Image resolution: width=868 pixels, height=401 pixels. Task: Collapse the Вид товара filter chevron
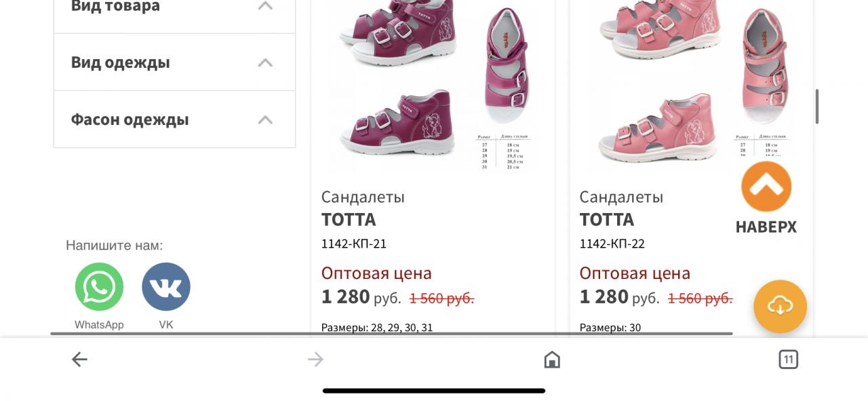click(265, 6)
